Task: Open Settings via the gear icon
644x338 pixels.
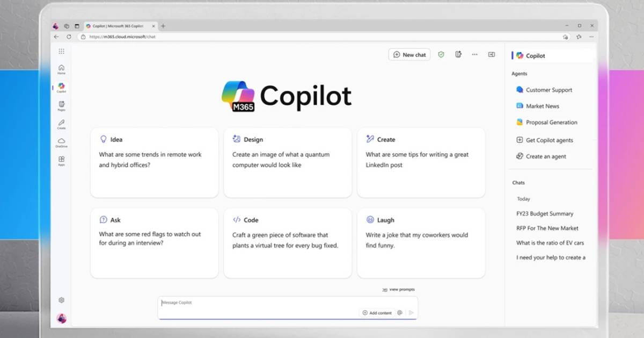Action: (x=61, y=300)
